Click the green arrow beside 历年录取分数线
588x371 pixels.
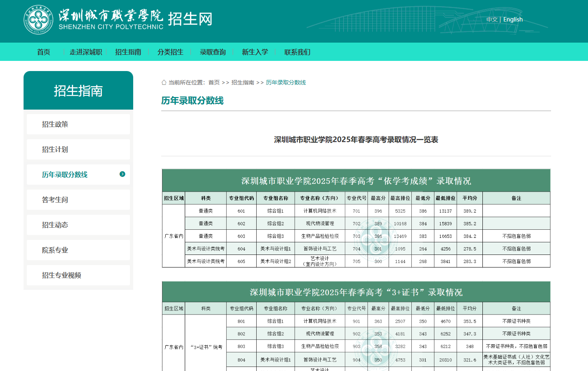(122, 174)
